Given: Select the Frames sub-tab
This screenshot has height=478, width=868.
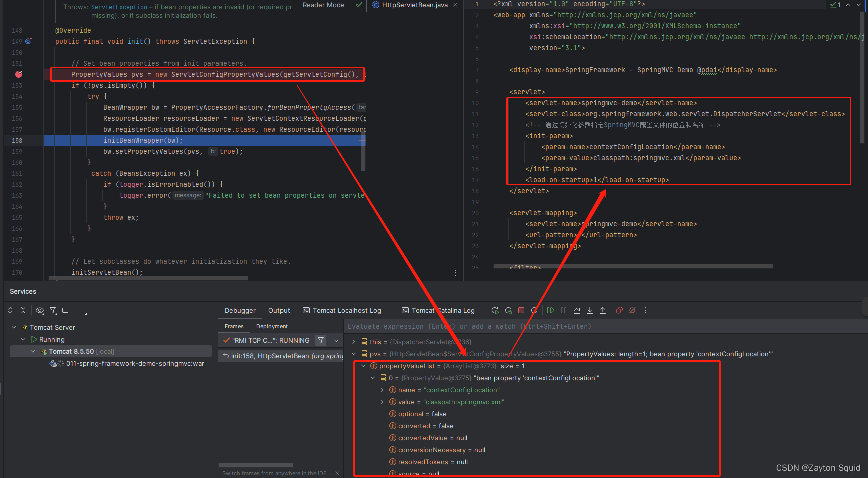Looking at the screenshot, I should (x=234, y=326).
